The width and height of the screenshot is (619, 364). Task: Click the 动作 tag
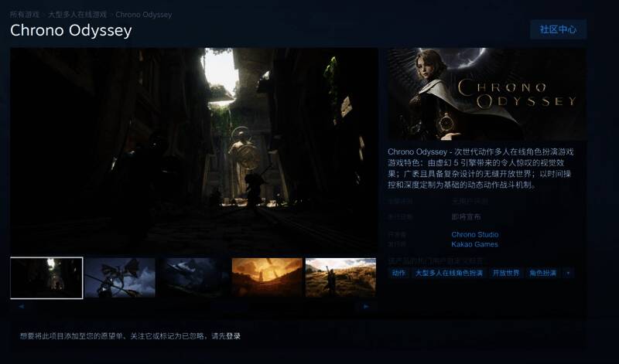[x=398, y=273]
